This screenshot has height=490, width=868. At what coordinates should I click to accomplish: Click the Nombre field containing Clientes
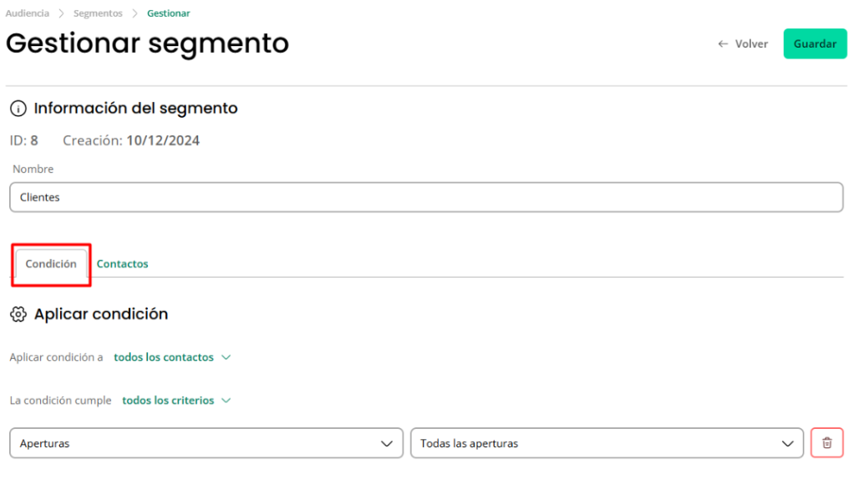426,197
